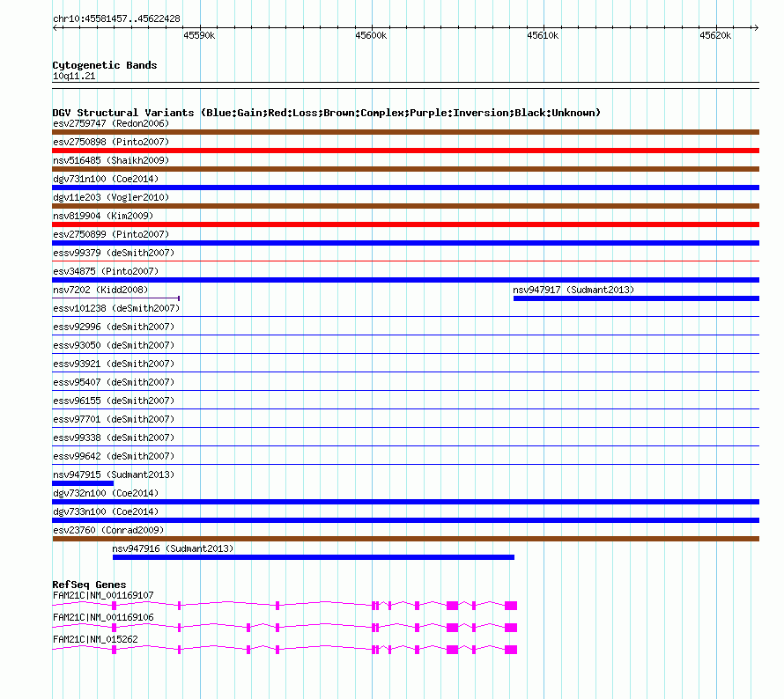Viewport: 784px width, 699px height.
Task: Click the right arrow of the coordinate ruler
Action: (x=756, y=27)
